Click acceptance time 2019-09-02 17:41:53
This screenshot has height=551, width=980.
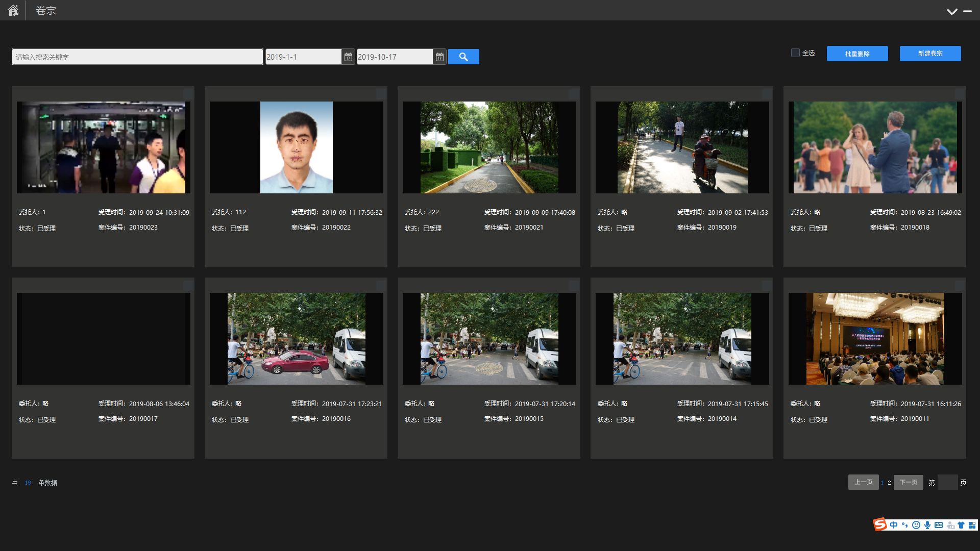(x=738, y=213)
